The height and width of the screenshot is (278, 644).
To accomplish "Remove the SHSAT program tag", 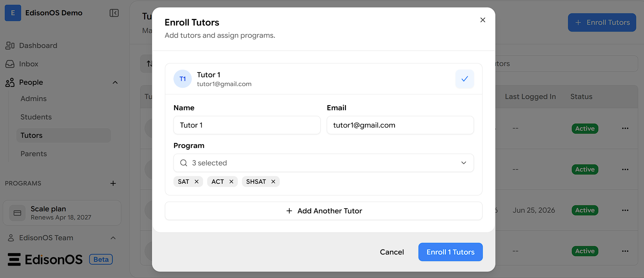I will point(273,182).
